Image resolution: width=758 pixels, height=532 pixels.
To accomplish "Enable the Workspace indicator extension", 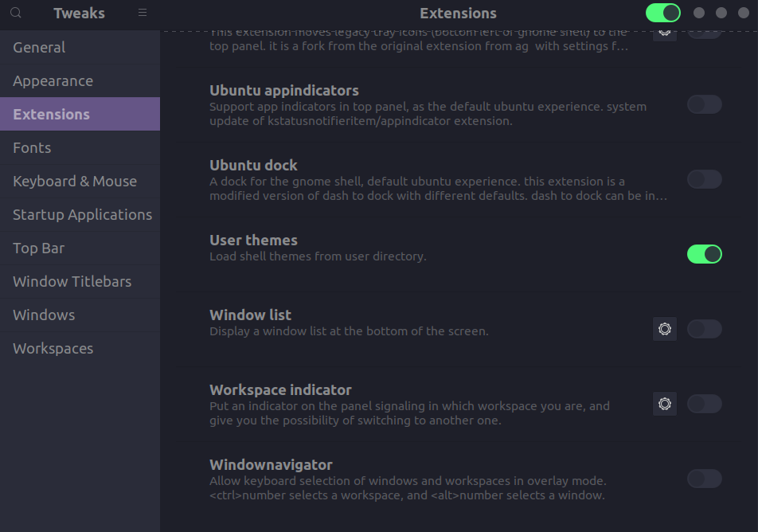I will (704, 403).
